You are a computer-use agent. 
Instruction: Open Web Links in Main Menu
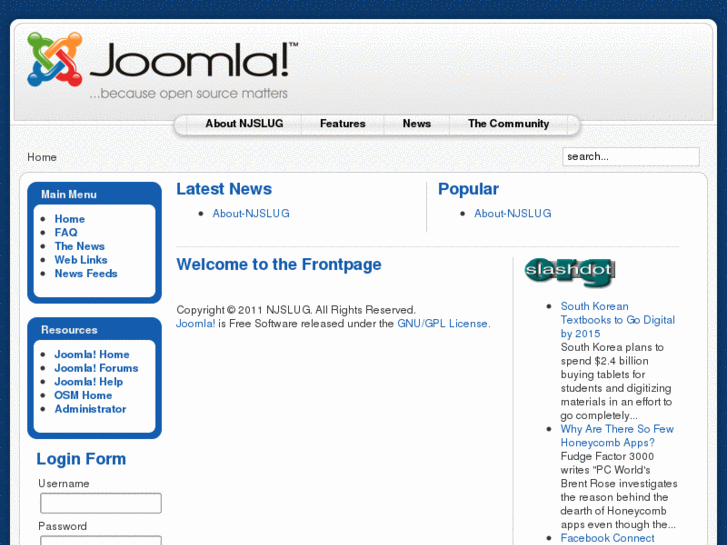[x=81, y=260]
